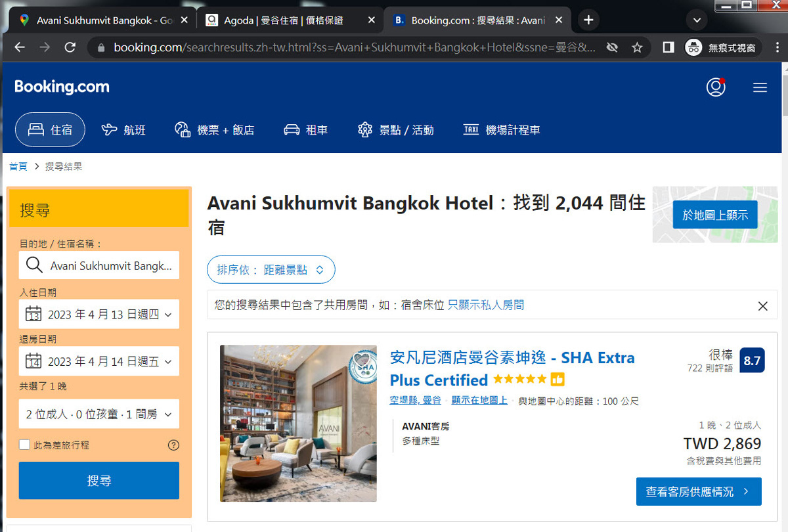This screenshot has width=788, height=532.
Task: Click the third-party cookies blocked eye icon
Action: [612, 47]
